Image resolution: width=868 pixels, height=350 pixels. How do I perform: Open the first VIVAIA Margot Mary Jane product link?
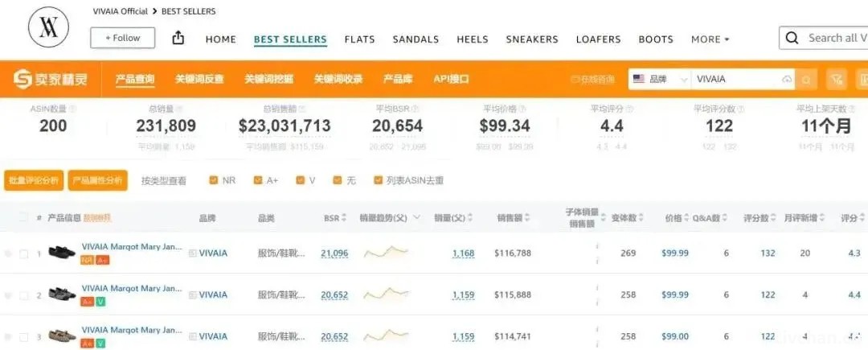(132, 247)
